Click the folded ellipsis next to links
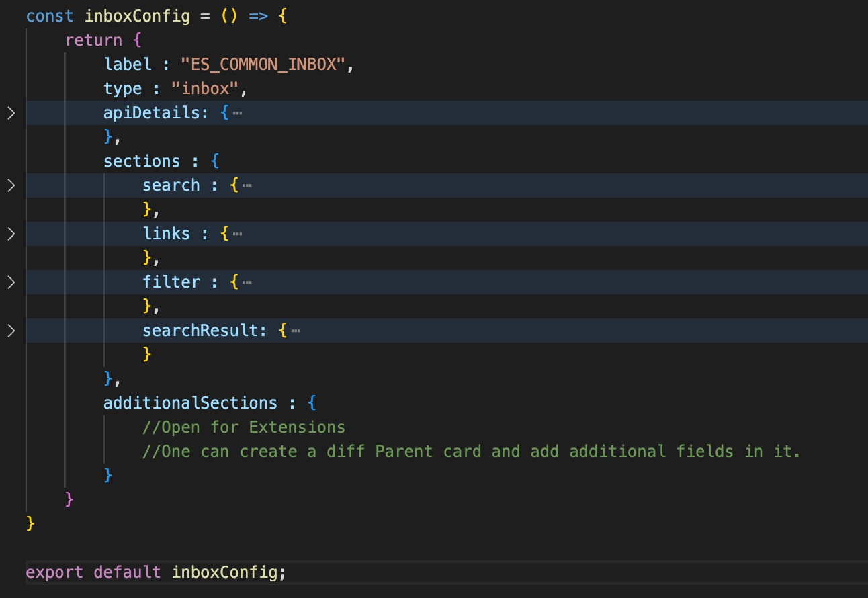Image resolution: width=868 pixels, height=598 pixels. pyautogui.click(x=236, y=234)
